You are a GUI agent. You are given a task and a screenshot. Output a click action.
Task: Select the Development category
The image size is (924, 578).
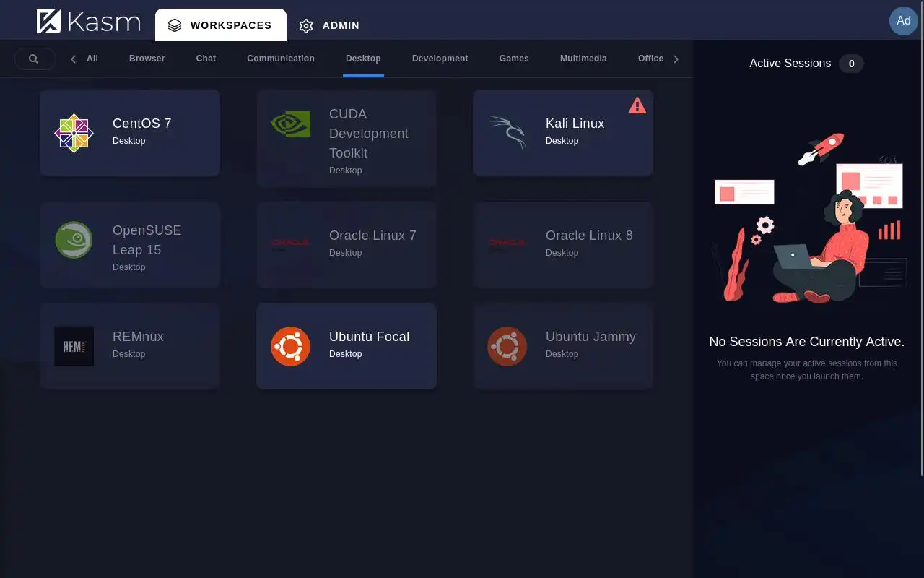[x=440, y=59]
